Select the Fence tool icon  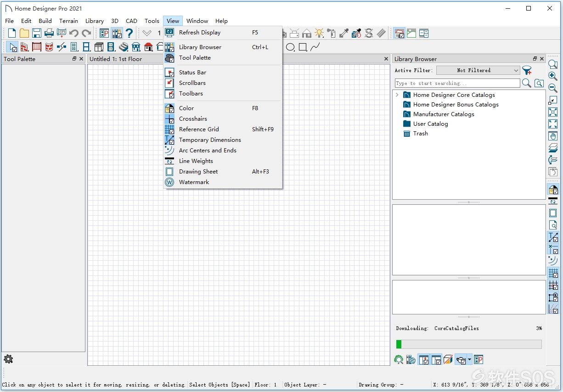pyautogui.click(x=37, y=47)
